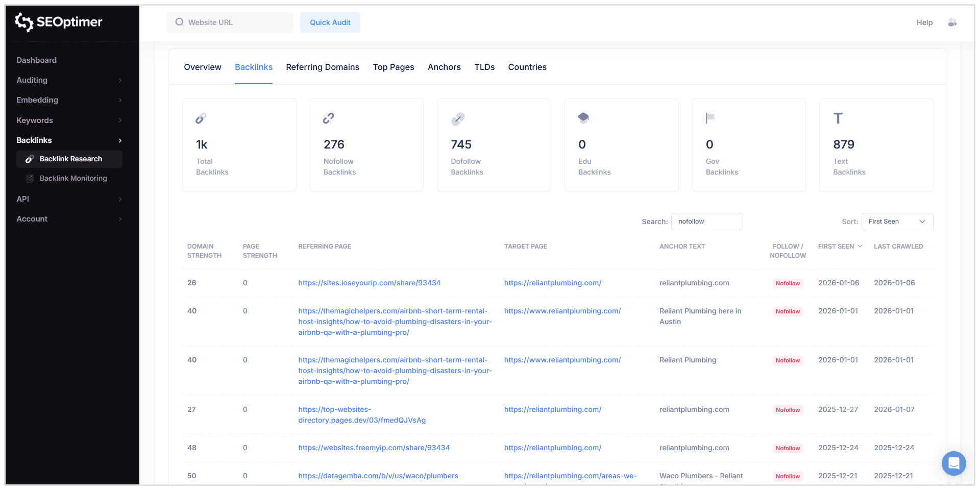Click the Help link
The height and width of the screenshot is (490, 980).
click(x=924, y=22)
